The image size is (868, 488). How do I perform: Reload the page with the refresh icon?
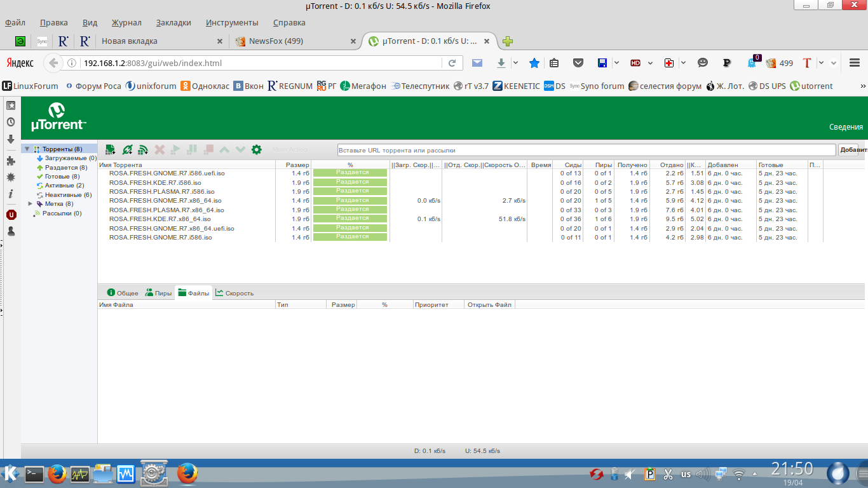click(x=452, y=63)
